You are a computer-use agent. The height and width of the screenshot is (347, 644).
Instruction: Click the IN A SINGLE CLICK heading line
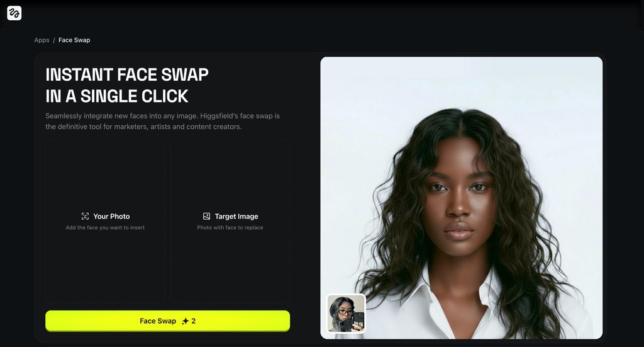pos(116,96)
